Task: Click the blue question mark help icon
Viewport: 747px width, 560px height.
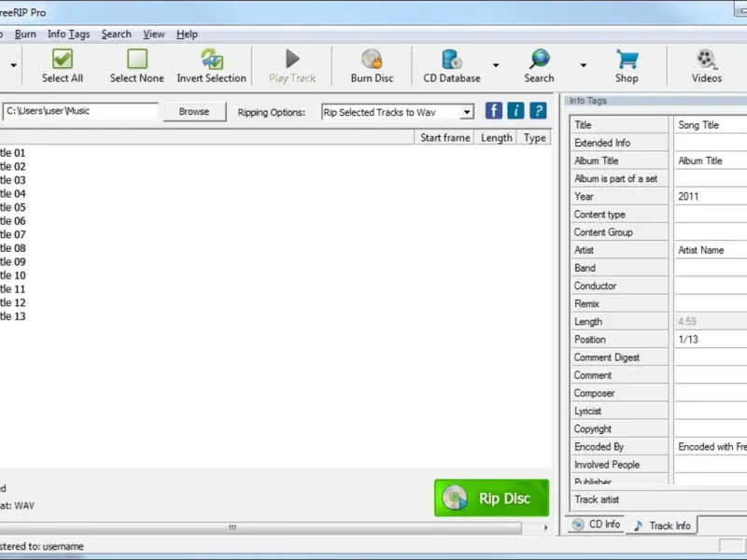Action: 539,111
